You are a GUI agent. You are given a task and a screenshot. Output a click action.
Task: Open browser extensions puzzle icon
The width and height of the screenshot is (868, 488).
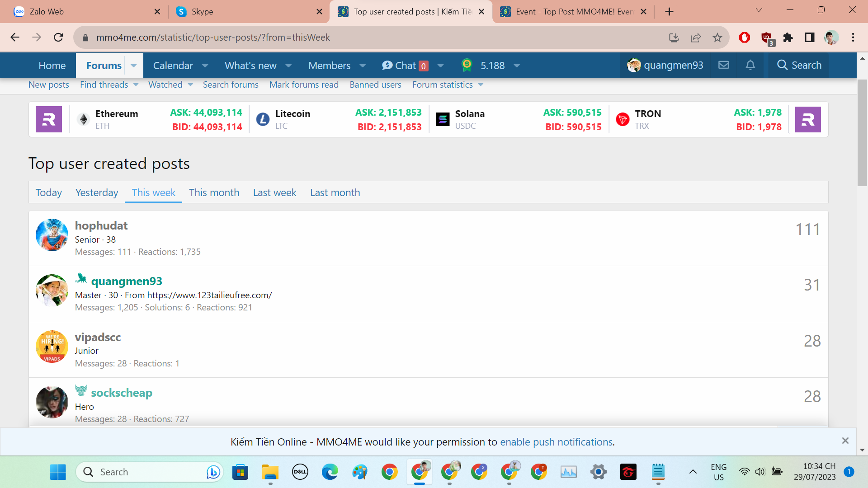(788, 38)
